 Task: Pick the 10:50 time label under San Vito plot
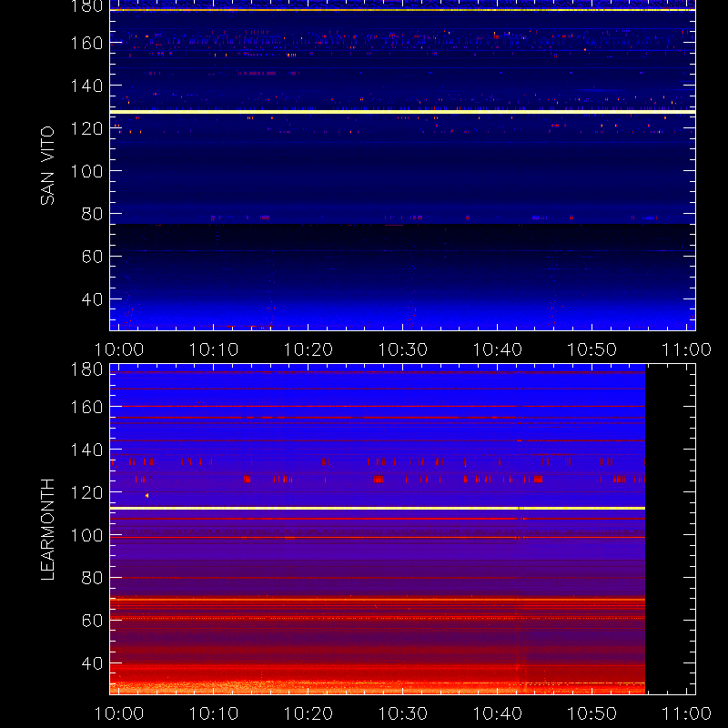click(592, 349)
